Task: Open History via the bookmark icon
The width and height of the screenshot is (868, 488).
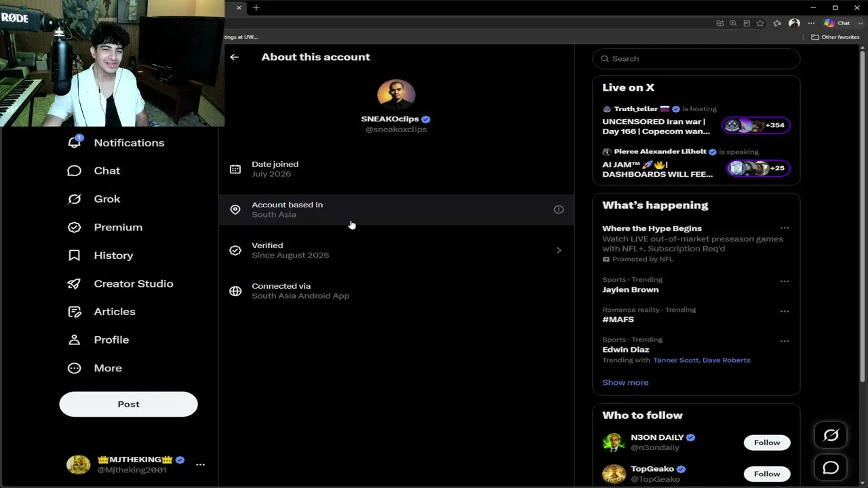Action: pos(75,256)
